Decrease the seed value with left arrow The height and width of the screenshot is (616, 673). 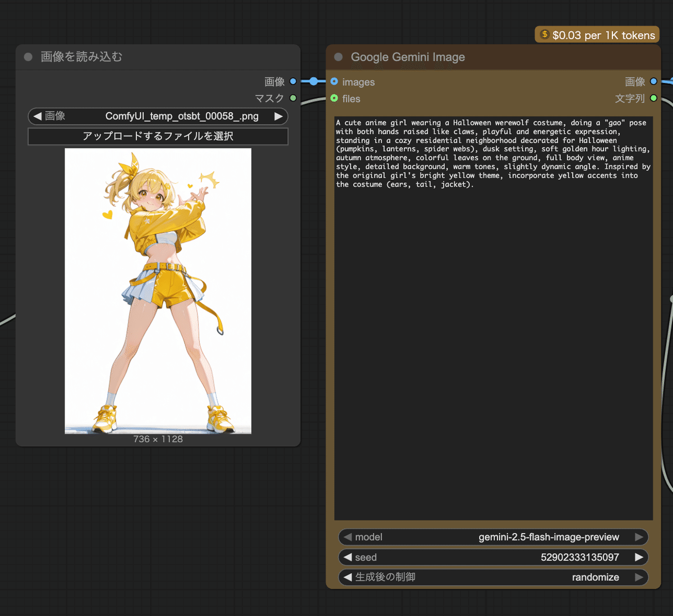[x=348, y=557]
